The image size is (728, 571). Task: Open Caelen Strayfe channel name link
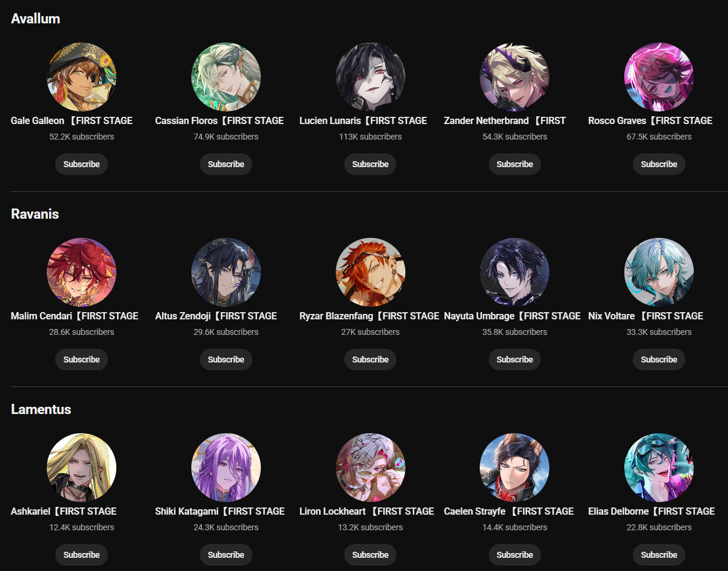(509, 511)
